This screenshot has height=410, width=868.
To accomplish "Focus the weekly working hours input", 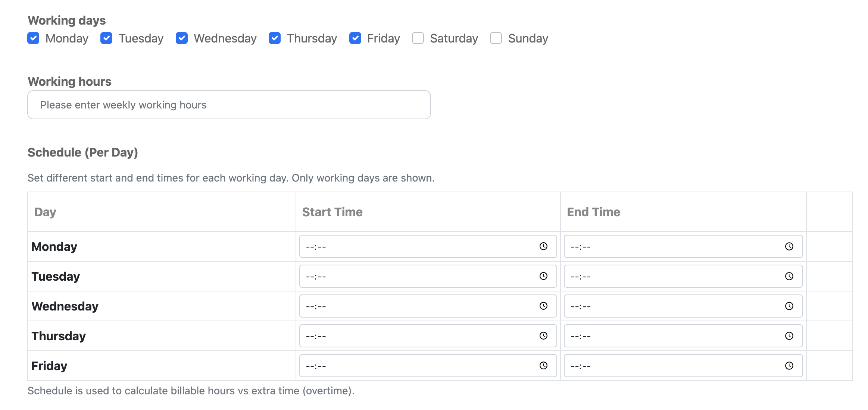I will point(229,105).
